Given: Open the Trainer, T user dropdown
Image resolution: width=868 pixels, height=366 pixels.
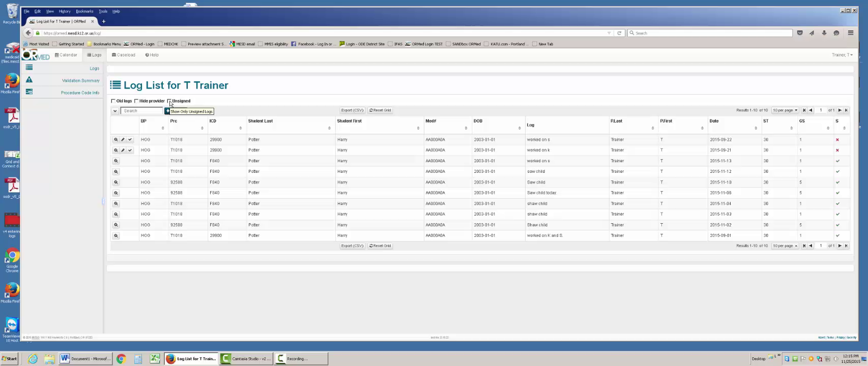Looking at the screenshot, I should (x=842, y=55).
